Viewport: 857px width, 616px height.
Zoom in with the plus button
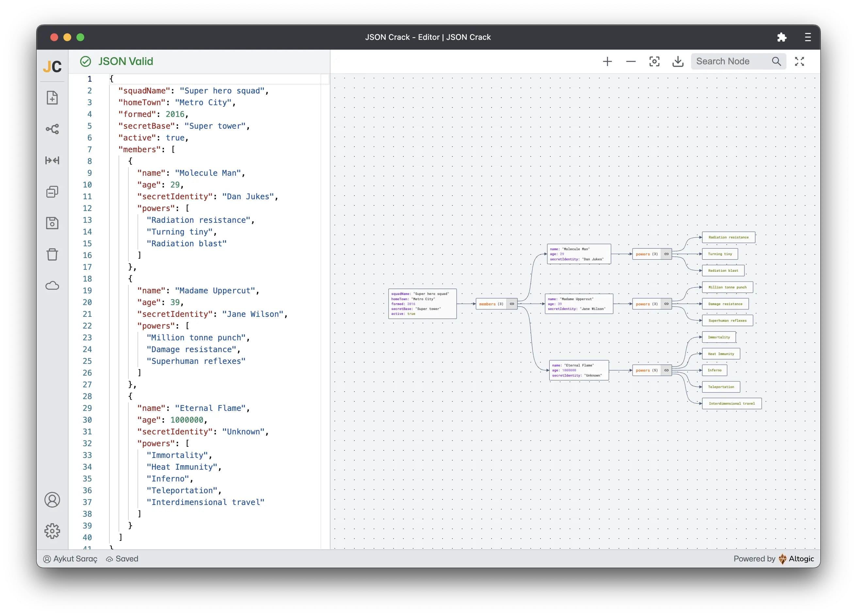[x=607, y=62]
